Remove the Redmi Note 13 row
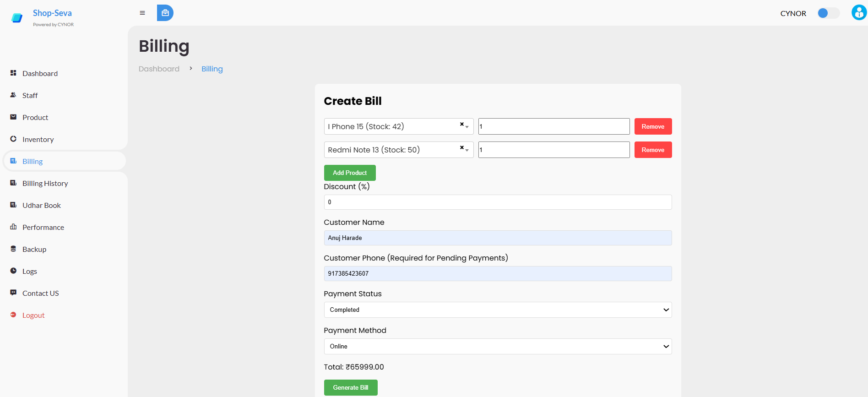The width and height of the screenshot is (868, 397). click(653, 150)
